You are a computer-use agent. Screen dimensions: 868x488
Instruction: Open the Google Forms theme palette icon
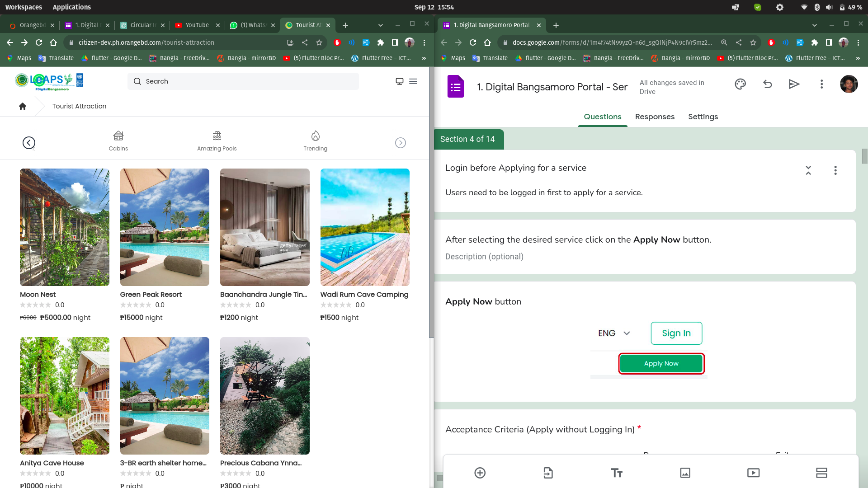coord(740,84)
